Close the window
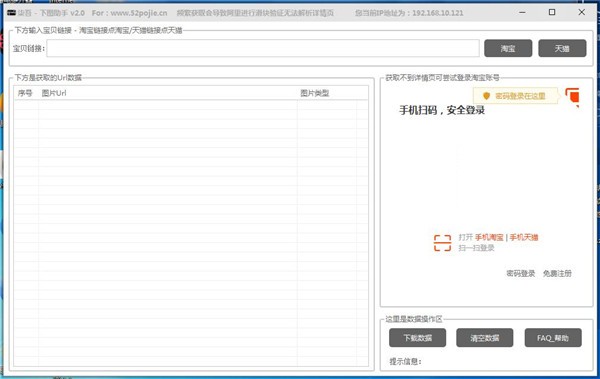 point(582,12)
